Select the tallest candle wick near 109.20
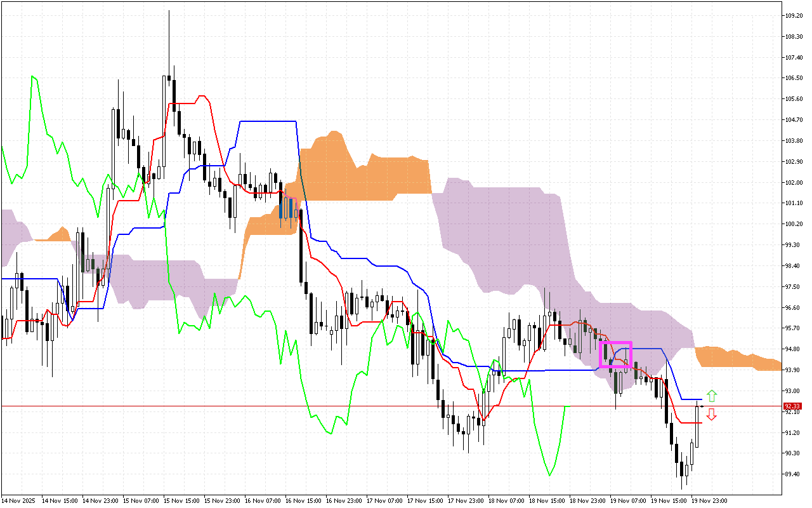This screenshot has height=508, width=812. pos(169,38)
